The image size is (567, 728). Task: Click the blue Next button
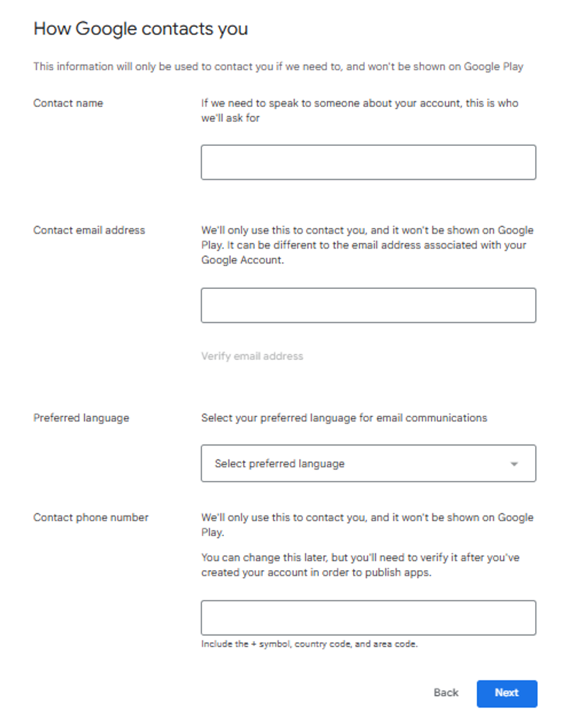[x=507, y=693]
